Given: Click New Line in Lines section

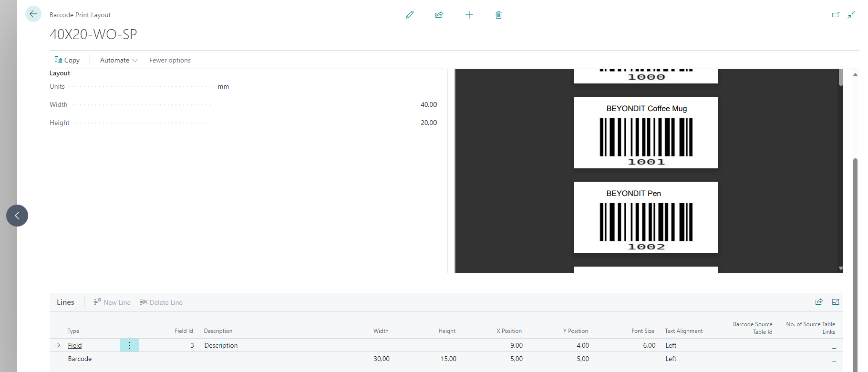Looking at the screenshot, I should 112,302.
